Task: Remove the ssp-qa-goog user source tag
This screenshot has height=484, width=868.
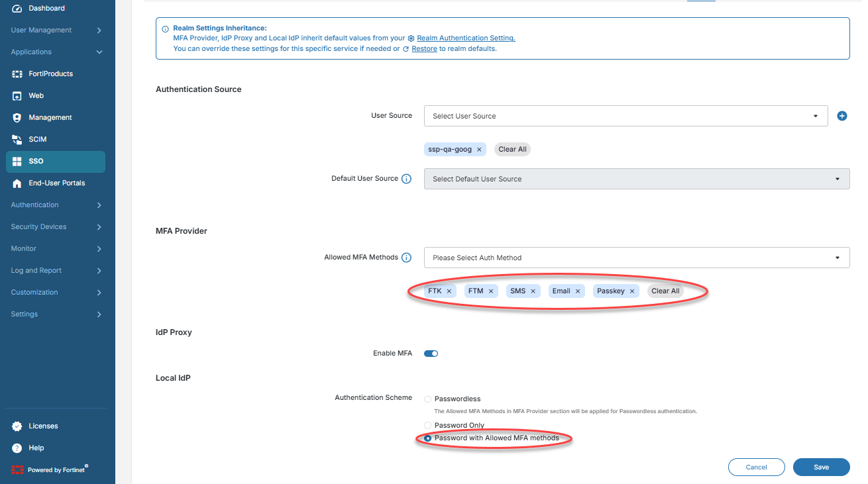Action: tap(479, 150)
